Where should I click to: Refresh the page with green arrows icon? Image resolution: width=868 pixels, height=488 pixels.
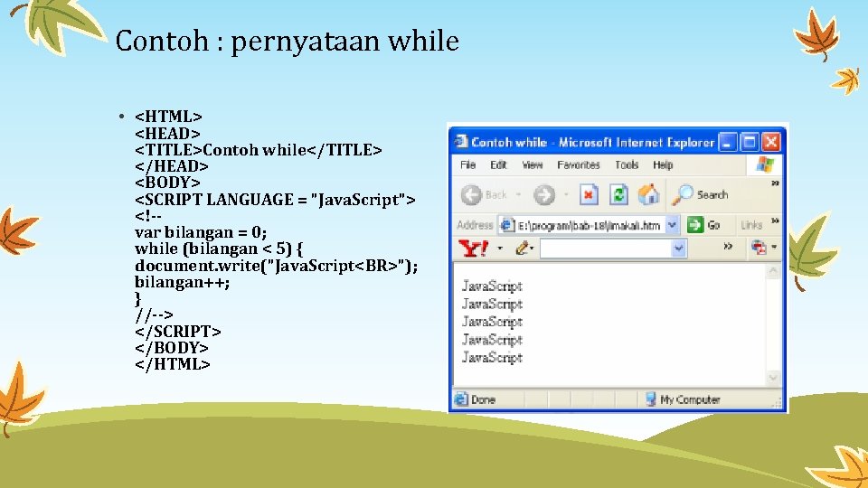coord(618,195)
